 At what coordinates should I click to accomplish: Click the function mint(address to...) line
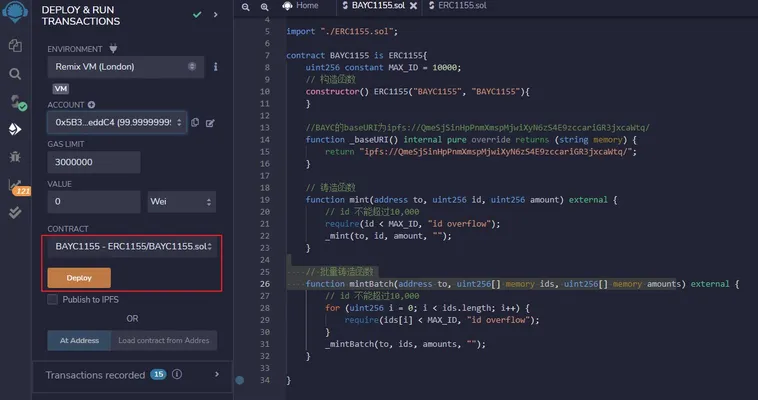pyautogui.click(x=462, y=200)
